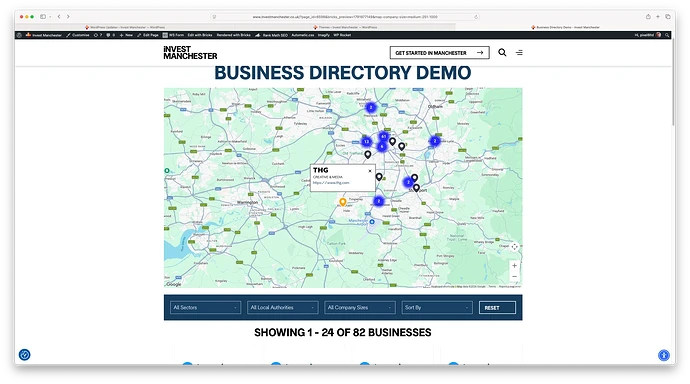Show Safari tab overview
690x384 pixels.
click(x=668, y=17)
